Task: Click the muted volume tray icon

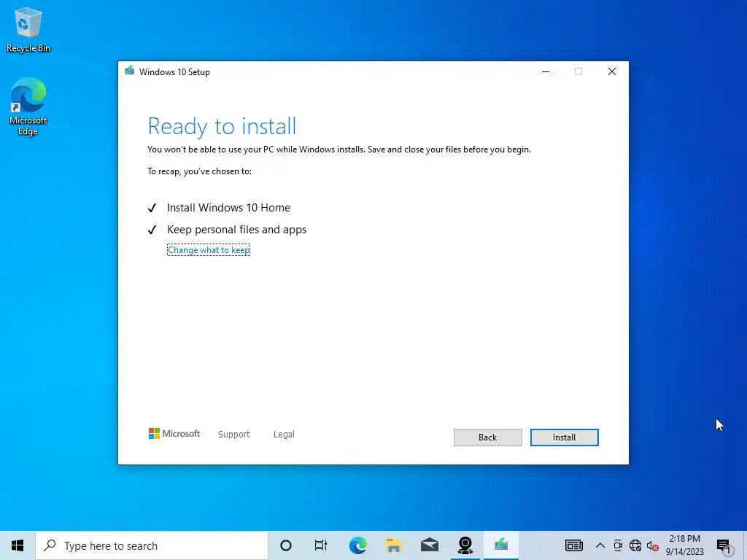Action: (x=652, y=546)
